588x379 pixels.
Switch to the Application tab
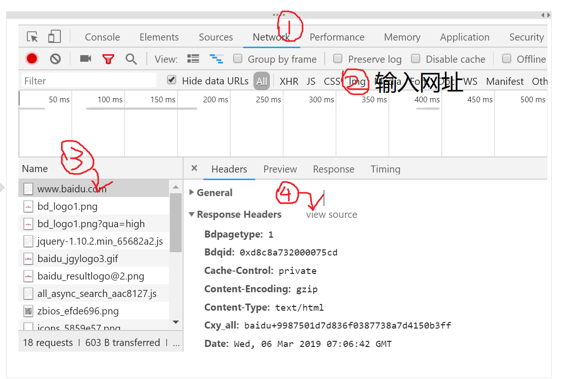click(465, 37)
